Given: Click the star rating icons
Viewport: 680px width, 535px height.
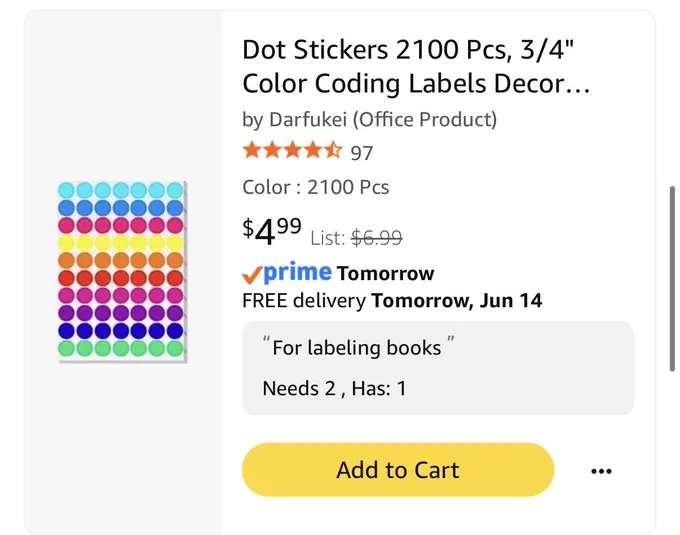Looking at the screenshot, I should tap(292, 150).
